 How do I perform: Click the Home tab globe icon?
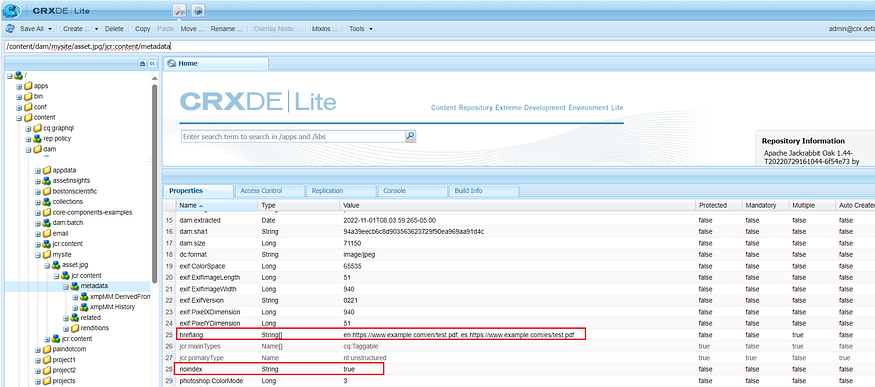[x=172, y=64]
